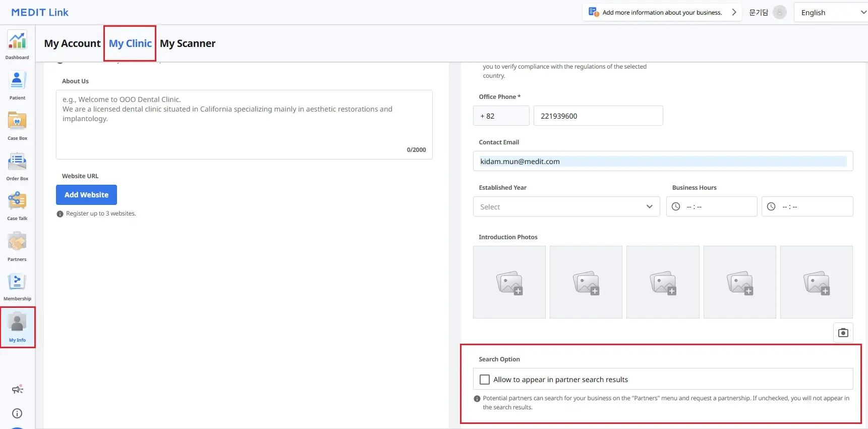
Task: Click the 0/2000 character counter
Action: pos(417,150)
